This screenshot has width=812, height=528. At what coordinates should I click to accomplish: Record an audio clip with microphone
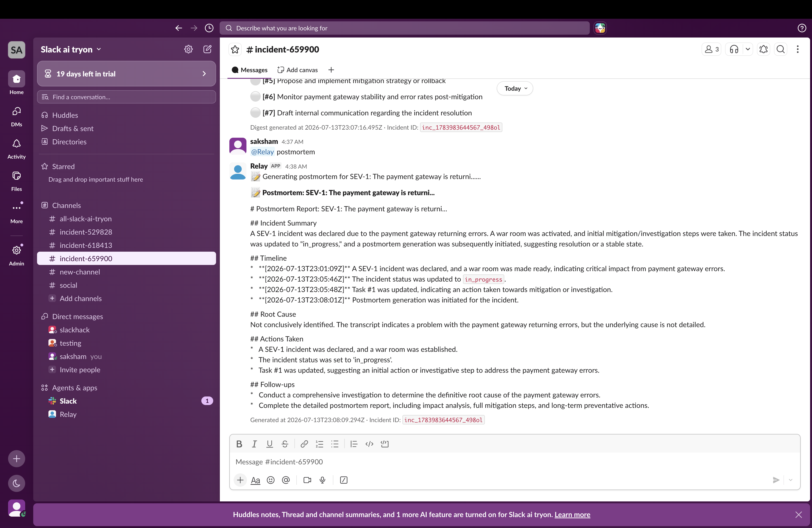(322, 480)
